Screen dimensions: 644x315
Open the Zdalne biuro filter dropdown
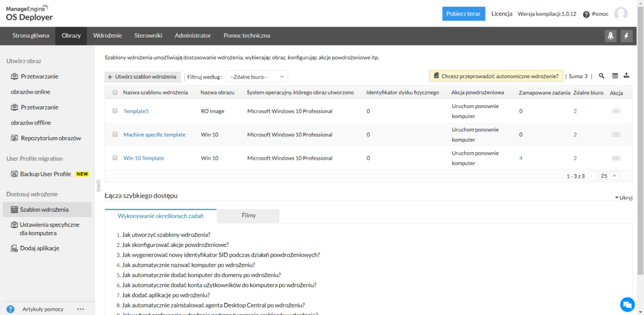(256, 77)
